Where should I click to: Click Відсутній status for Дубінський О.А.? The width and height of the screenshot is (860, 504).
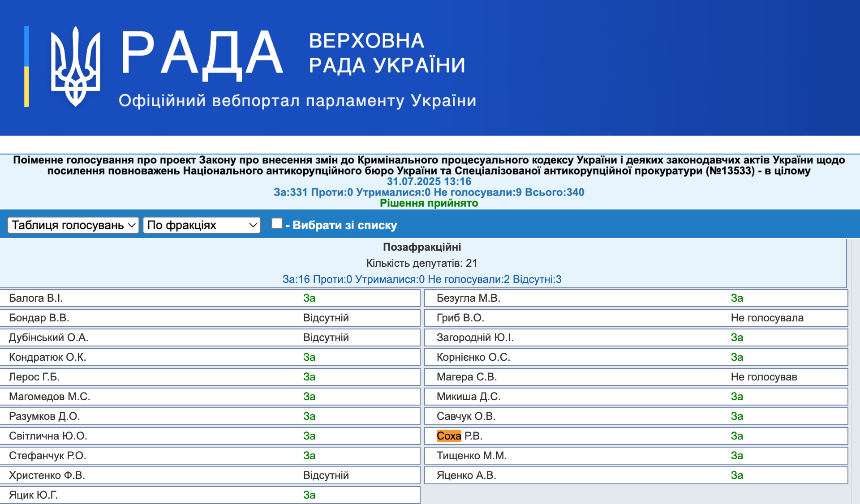coord(326,337)
